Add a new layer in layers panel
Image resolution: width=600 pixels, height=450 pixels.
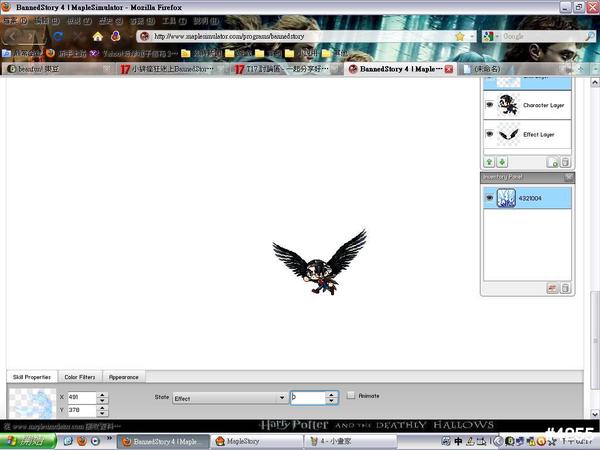553,162
